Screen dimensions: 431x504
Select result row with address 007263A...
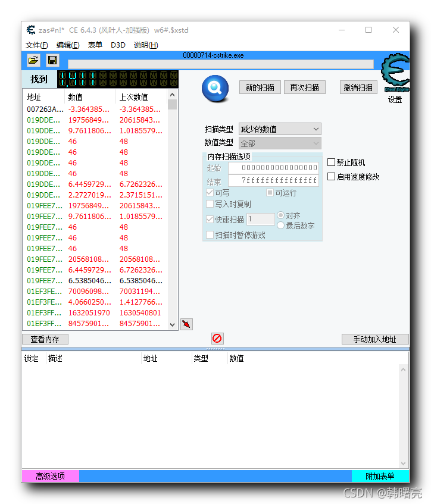[95, 109]
